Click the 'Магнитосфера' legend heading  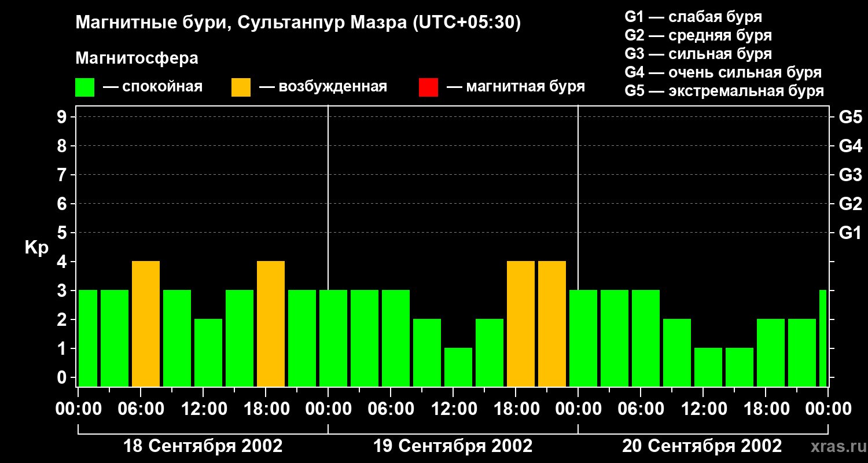pos(137,58)
